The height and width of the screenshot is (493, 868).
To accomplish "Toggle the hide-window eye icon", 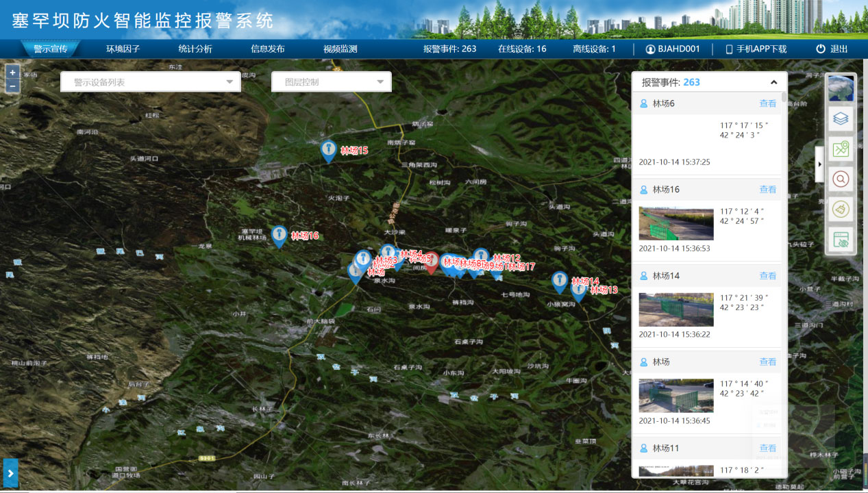I will pos(841,240).
